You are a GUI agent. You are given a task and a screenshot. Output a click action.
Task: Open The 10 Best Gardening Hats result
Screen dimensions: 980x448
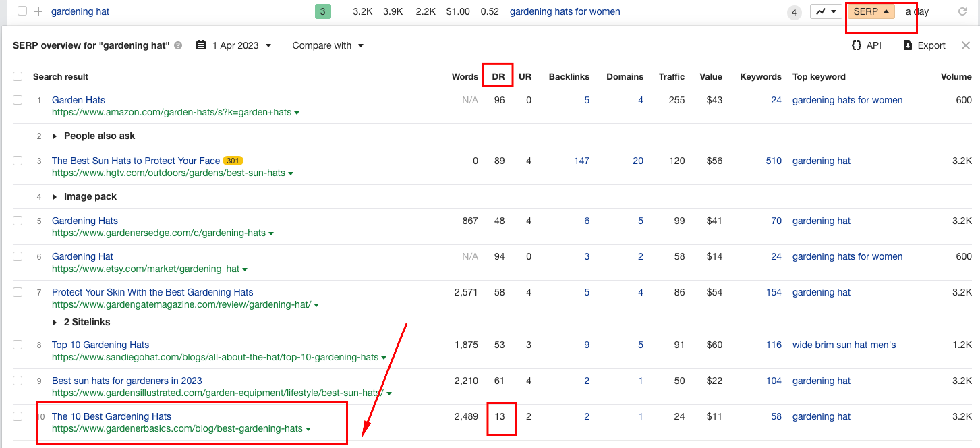pos(111,416)
